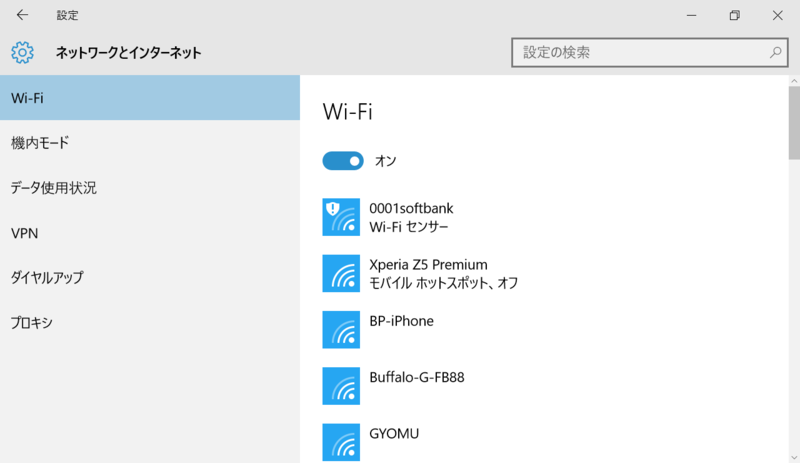800x463 pixels.
Task: Open the ダイヤルアップ settings page
Action: click(x=150, y=278)
